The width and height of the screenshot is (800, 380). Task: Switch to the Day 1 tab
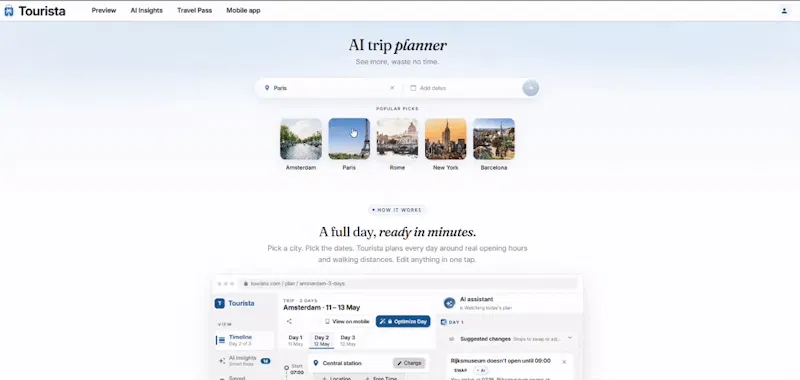click(295, 340)
